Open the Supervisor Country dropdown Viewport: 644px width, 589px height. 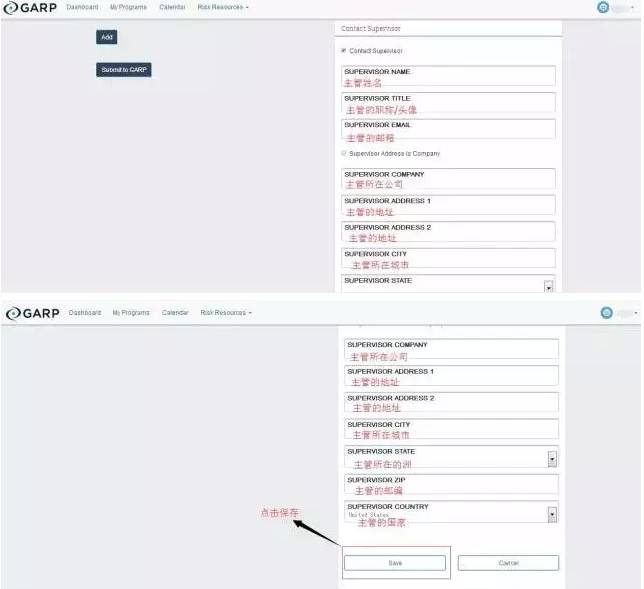click(x=552, y=514)
